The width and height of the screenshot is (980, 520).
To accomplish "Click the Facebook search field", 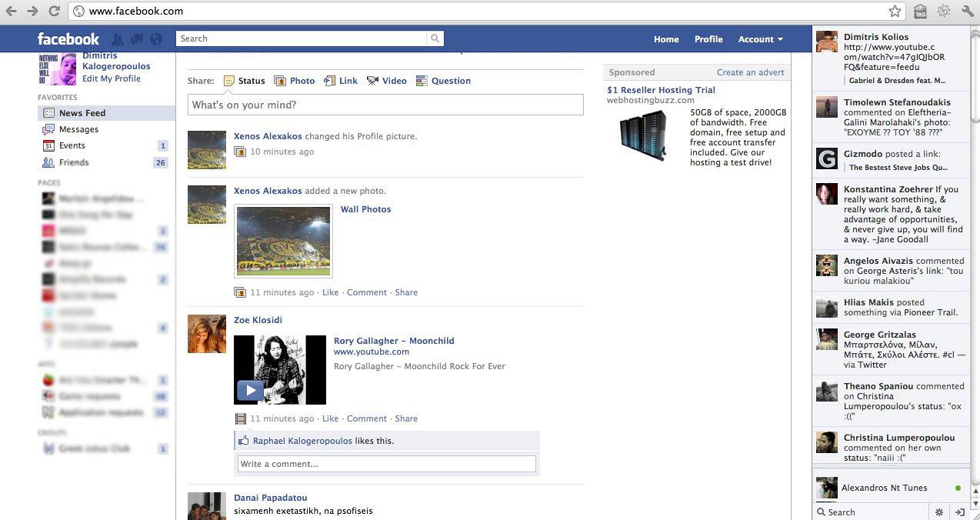I will [302, 38].
